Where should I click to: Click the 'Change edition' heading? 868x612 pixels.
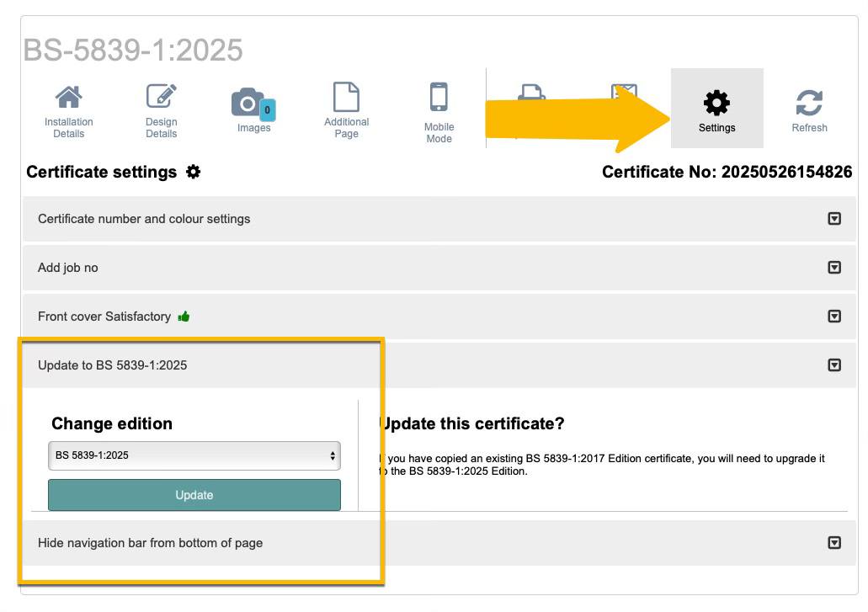coord(112,423)
